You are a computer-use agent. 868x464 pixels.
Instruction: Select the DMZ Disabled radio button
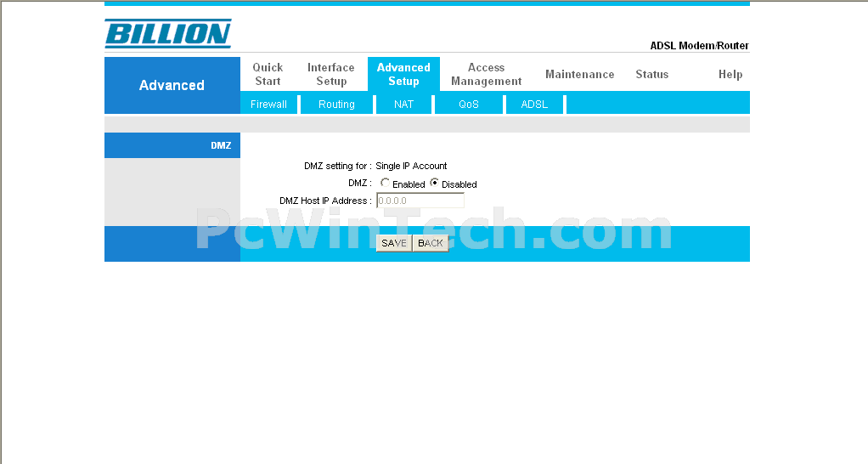tap(435, 183)
